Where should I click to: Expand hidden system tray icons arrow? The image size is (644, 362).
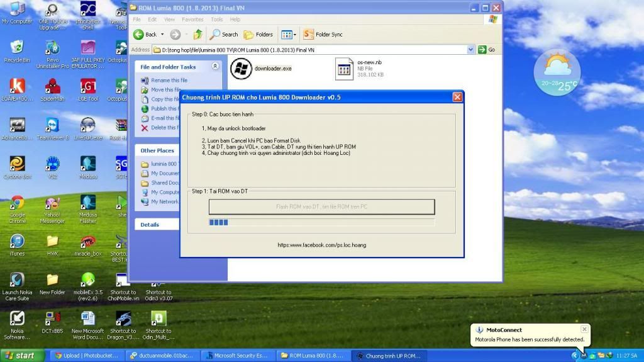(575, 356)
